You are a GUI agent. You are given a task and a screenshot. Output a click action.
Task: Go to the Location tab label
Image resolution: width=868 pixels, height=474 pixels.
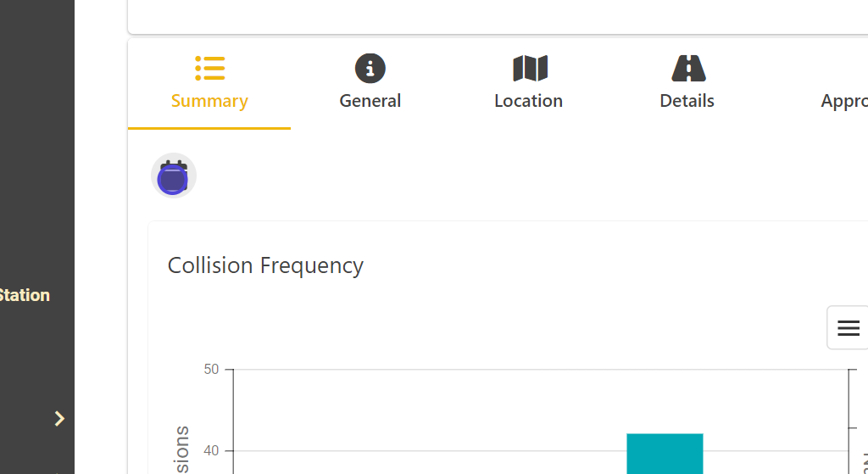(x=528, y=101)
